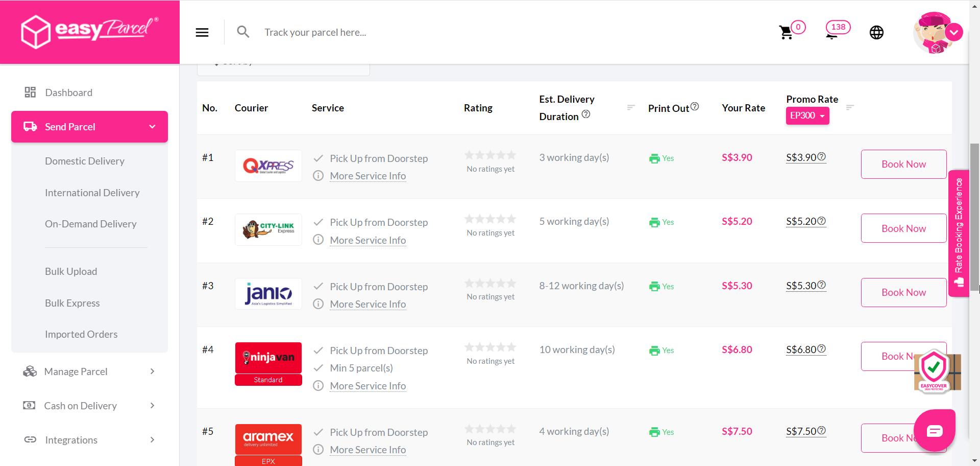Sort by Est. Delivery Duration icon
Screen dimensions: 980x466
[x=631, y=107]
